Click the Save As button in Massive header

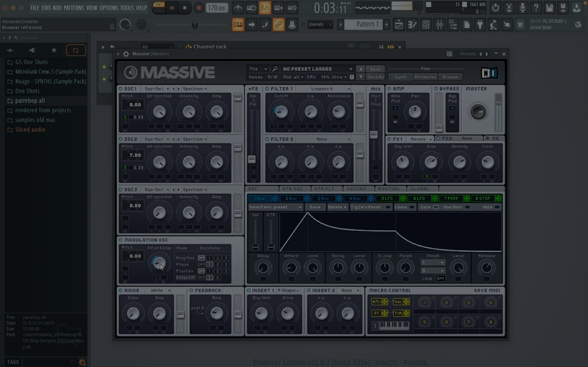point(375,77)
